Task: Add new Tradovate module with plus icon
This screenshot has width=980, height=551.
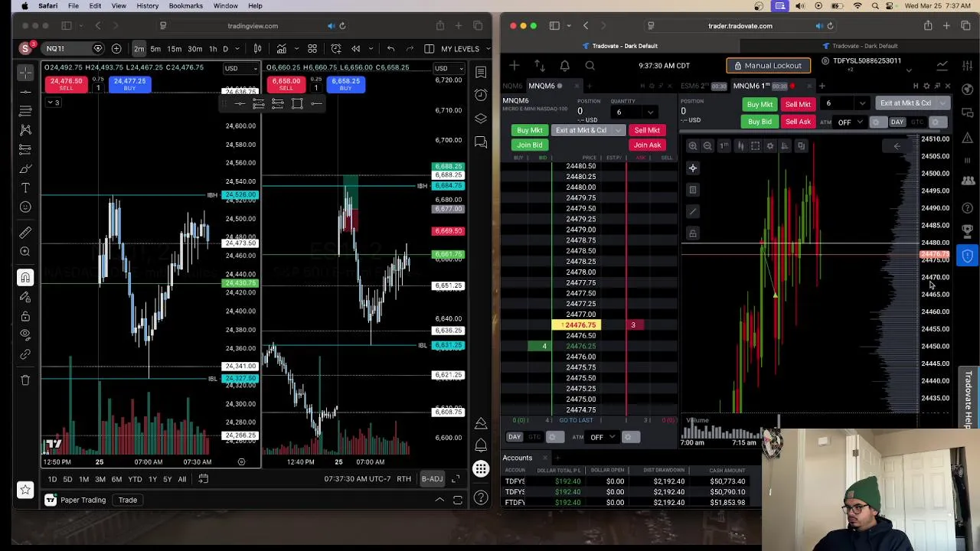Action: 514,66
